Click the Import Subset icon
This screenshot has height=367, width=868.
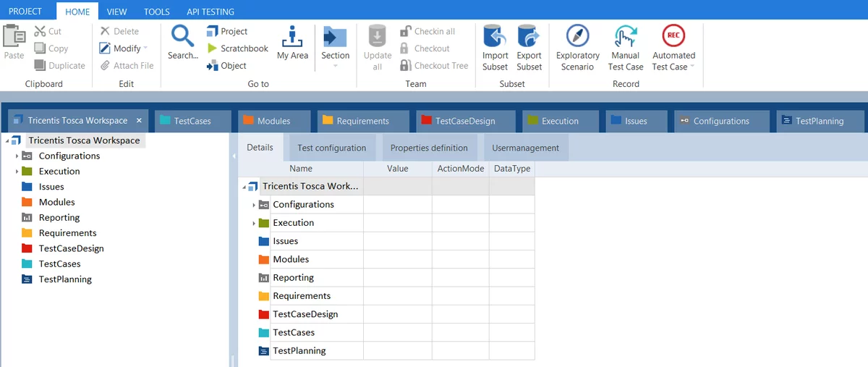pyautogui.click(x=495, y=36)
